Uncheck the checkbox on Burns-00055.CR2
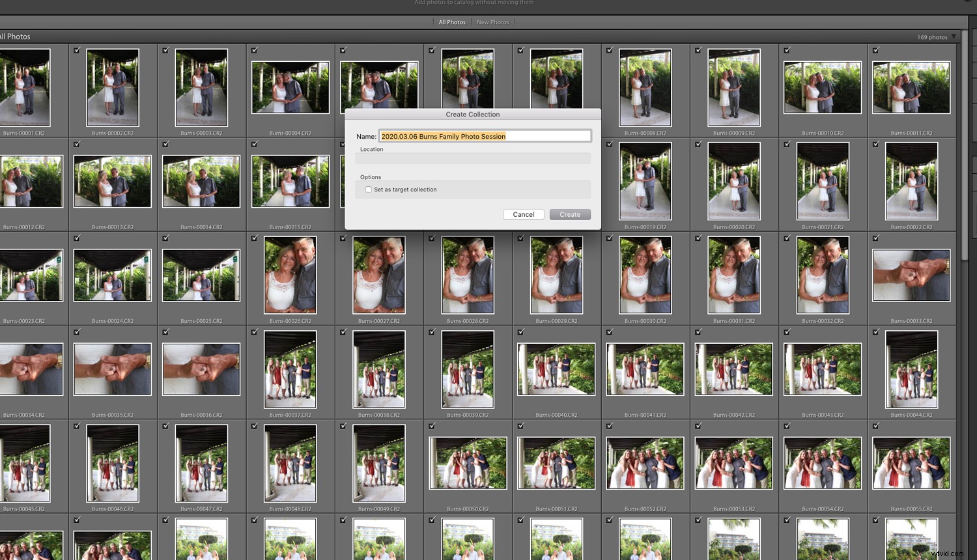The width and height of the screenshot is (977, 560). point(875,426)
